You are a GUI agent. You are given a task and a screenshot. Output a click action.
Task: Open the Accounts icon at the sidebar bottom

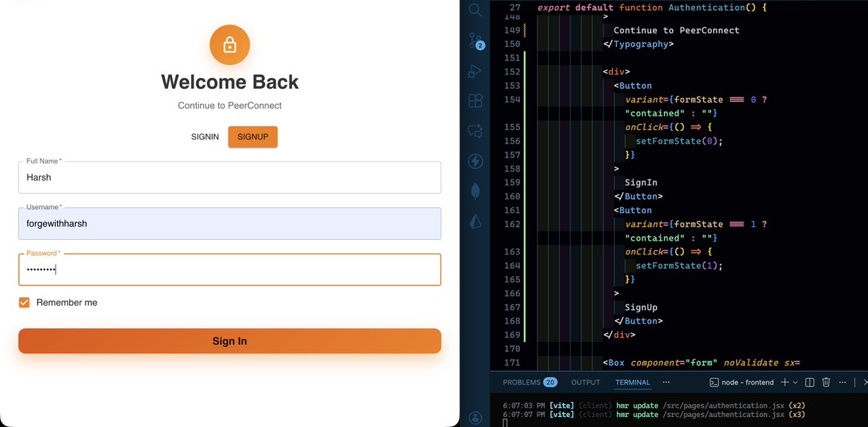tap(475, 418)
